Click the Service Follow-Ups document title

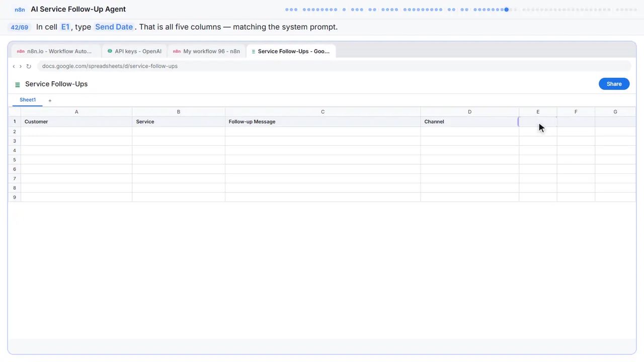click(56, 84)
